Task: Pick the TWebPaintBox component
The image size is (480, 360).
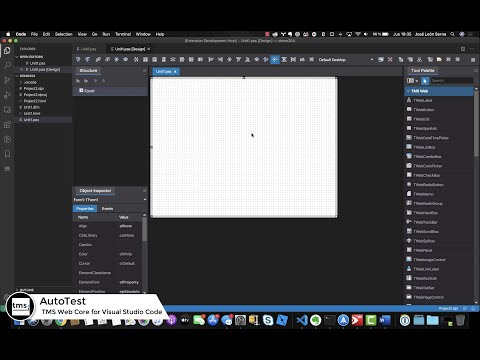Action: coord(439,212)
